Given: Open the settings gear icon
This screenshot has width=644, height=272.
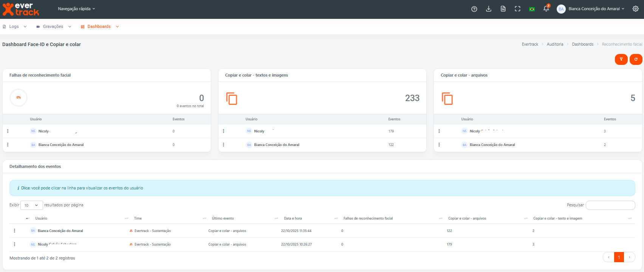Looking at the screenshot, I should click(x=635, y=9).
